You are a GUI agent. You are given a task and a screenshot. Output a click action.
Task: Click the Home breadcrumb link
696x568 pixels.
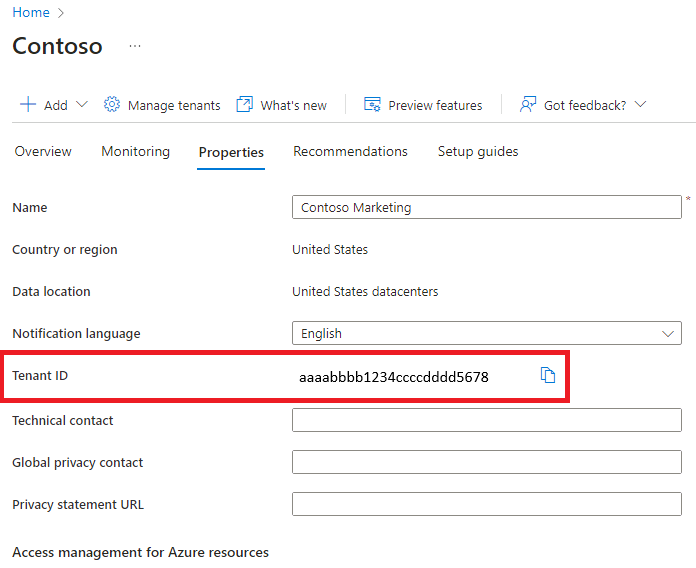point(30,13)
